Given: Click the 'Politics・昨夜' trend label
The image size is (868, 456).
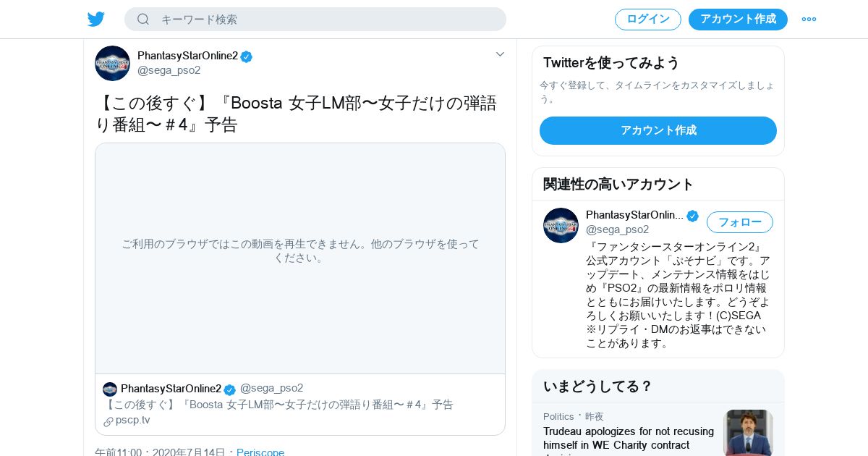Looking at the screenshot, I should [574, 416].
